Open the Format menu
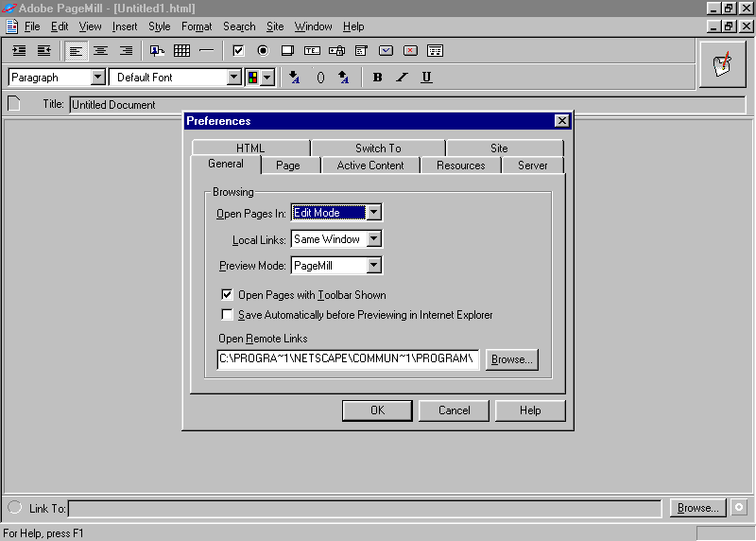 click(197, 26)
